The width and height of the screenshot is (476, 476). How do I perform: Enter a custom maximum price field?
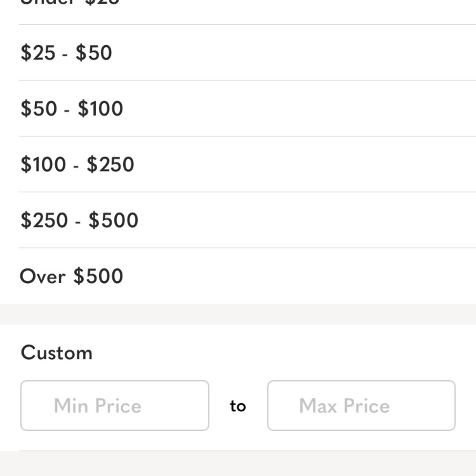coord(361,406)
